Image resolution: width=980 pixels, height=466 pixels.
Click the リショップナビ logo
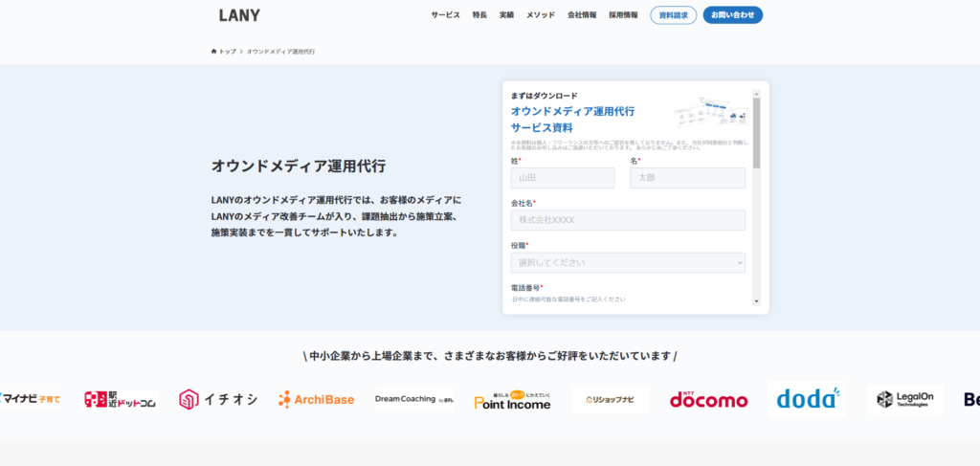(x=611, y=399)
